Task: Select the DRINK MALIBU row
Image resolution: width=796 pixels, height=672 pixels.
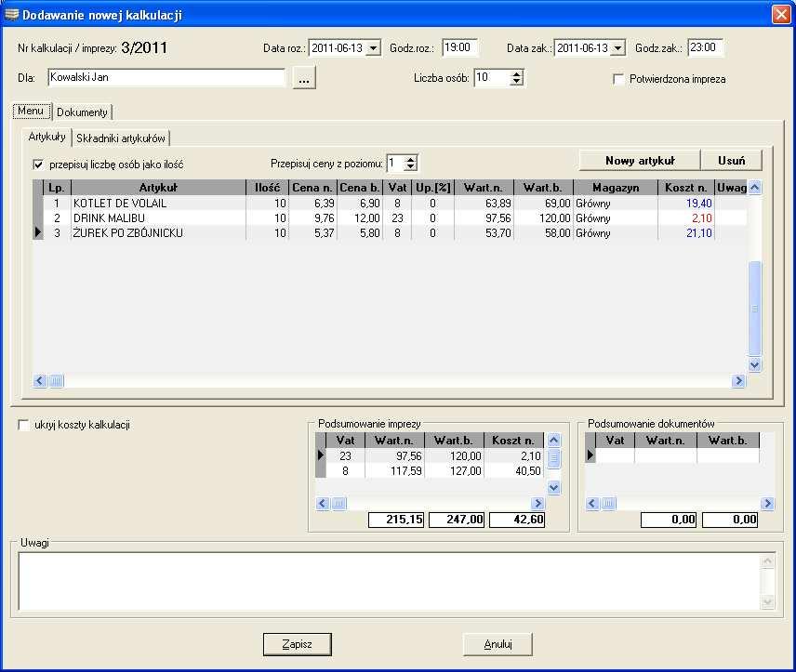Action: point(390,218)
